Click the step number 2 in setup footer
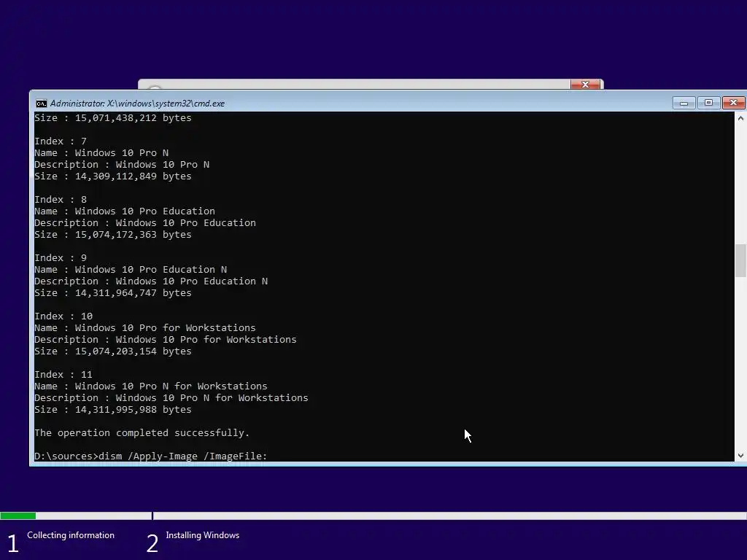The image size is (747, 560). pyautogui.click(x=152, y=544)
